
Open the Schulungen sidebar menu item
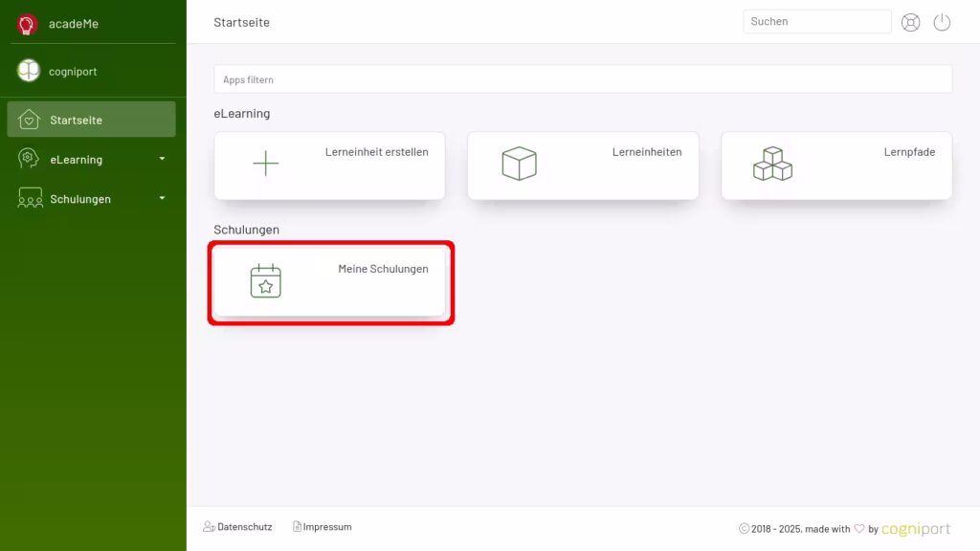80,199
